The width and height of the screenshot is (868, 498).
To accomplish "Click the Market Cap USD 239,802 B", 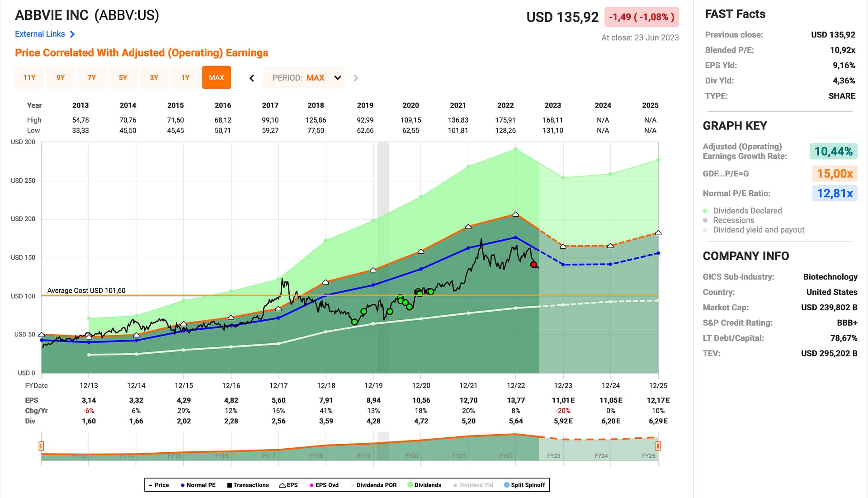I will [x=829, y=308].
